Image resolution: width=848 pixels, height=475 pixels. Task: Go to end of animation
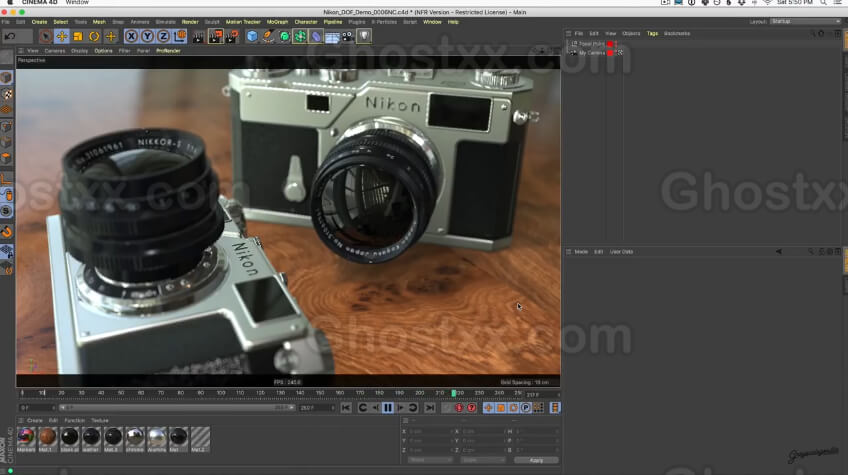[x=430, y=408]
